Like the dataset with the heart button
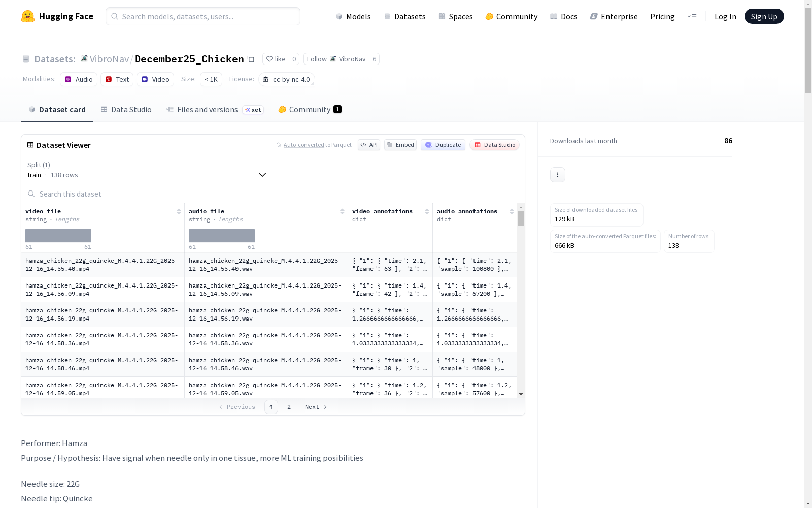 point(276,59)
